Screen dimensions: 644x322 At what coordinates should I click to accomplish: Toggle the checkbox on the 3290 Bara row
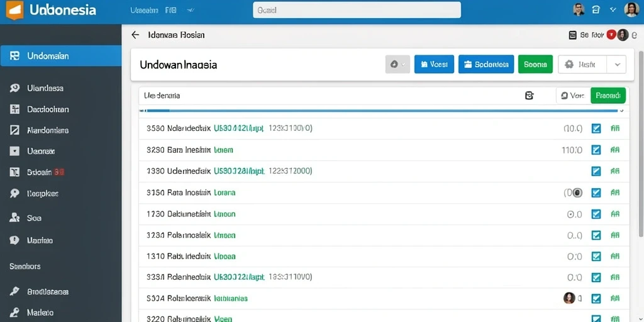596,150
